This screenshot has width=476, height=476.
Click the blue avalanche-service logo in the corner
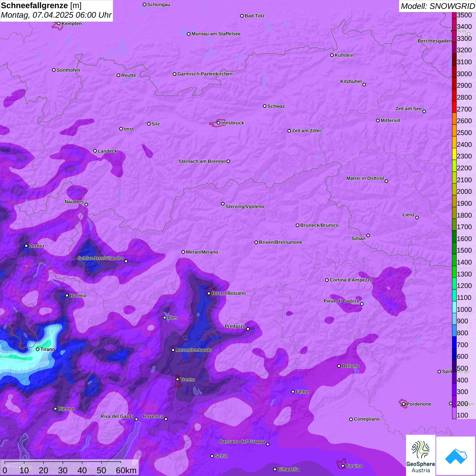point(456,456)
